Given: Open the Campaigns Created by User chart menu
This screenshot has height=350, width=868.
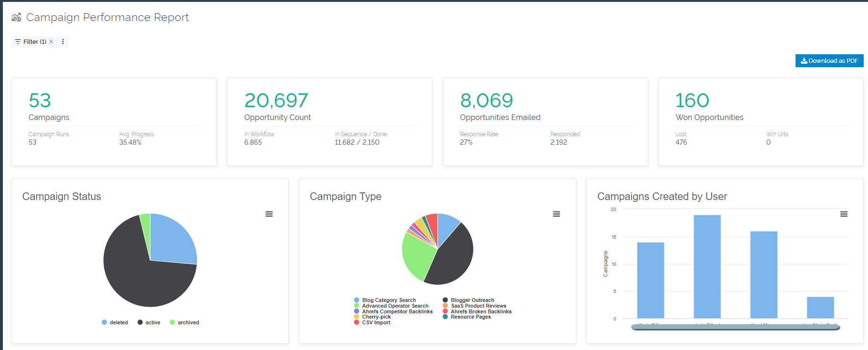Looking at the screenshot, I should [x=844, y=214].
